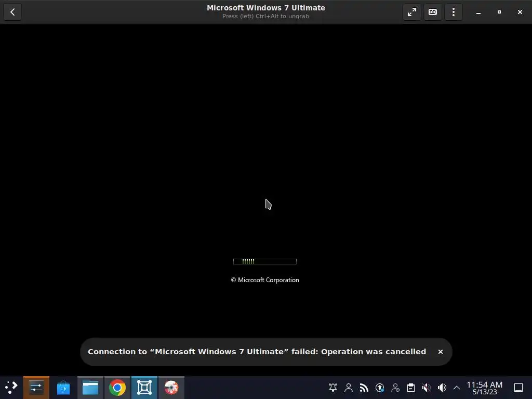
Task: Open the application launcher in the taskbar
Action: point(11,388)
